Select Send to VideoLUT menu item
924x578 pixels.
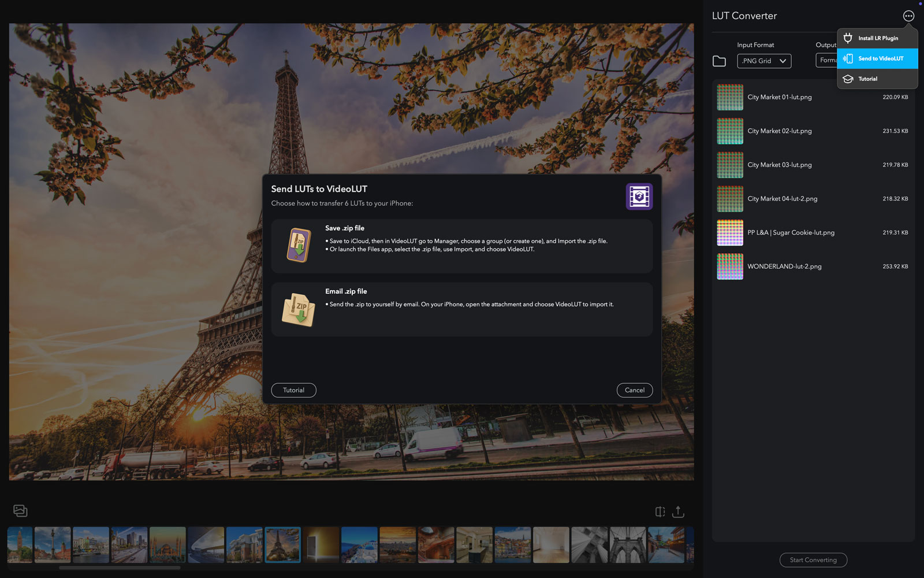877,58
